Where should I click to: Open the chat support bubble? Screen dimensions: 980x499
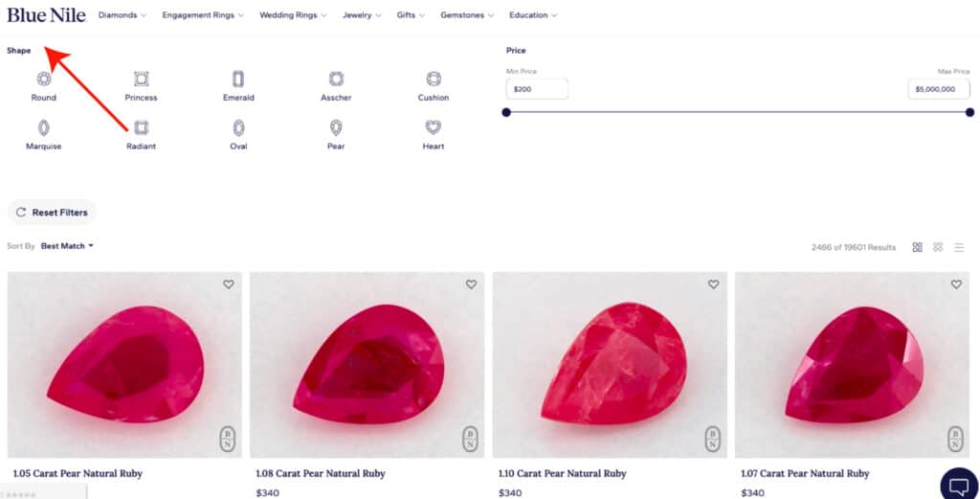tap(959, 484)
